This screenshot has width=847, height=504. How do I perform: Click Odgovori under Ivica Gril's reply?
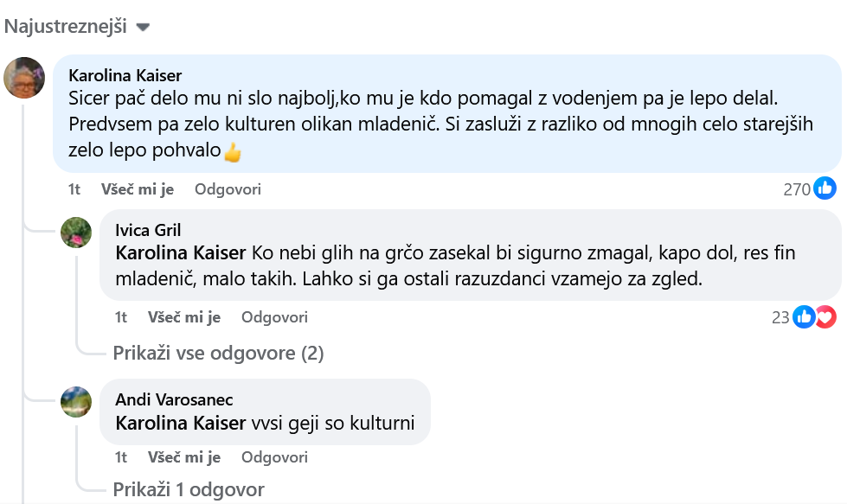(x=274, y=317)
